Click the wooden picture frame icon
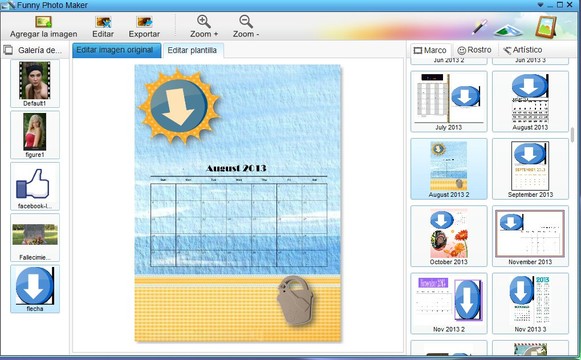Viewport: 581px width, 360px height. tap(546, 27)
